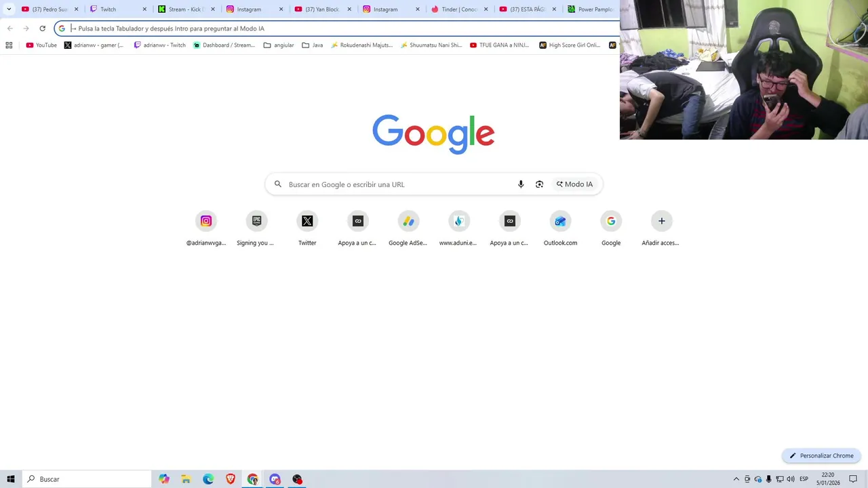Screen dimensions: 868x488
Task: Click "Personalizar Chrome" button
Action: [821, 455]
